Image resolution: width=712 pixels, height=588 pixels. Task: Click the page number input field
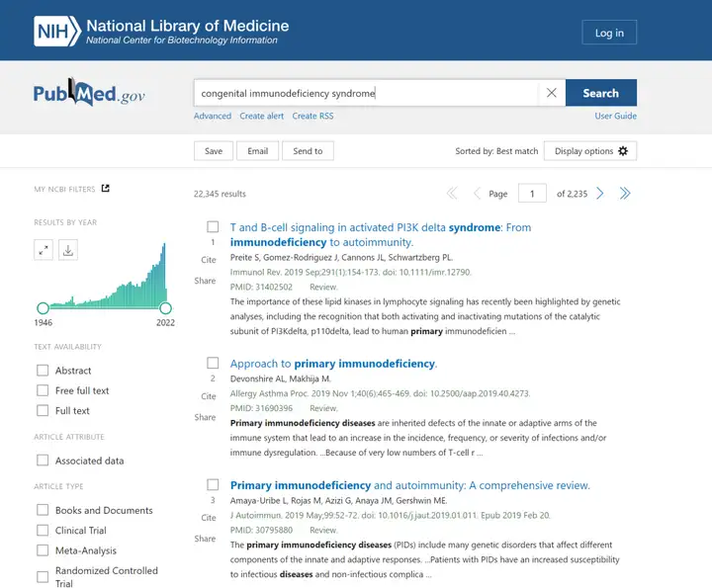532,194
